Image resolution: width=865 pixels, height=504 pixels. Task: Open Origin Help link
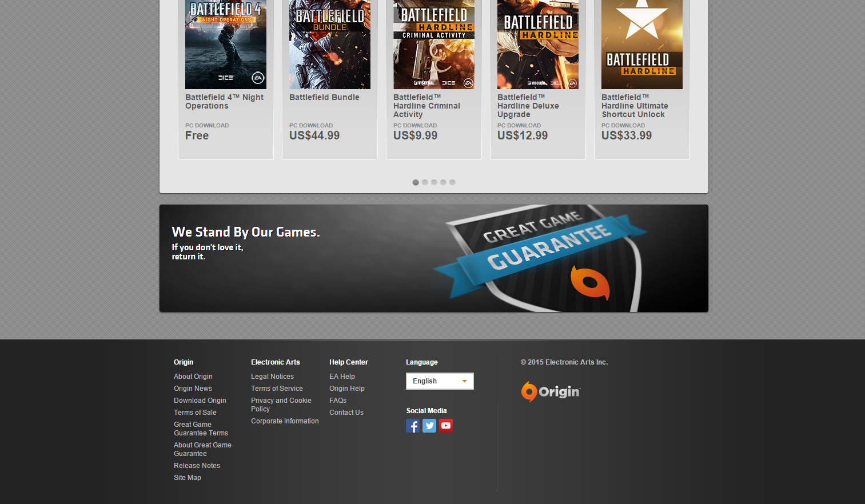coord(347,389)
